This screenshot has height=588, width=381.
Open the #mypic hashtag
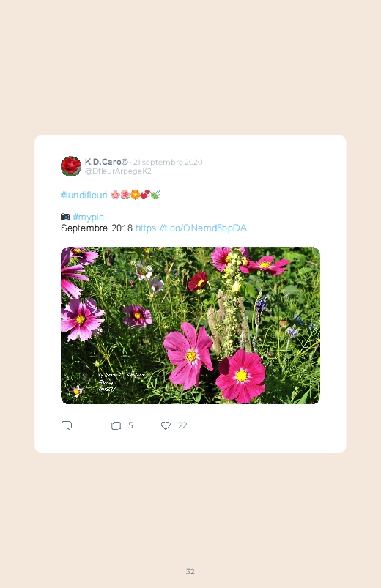click(88, 217)
